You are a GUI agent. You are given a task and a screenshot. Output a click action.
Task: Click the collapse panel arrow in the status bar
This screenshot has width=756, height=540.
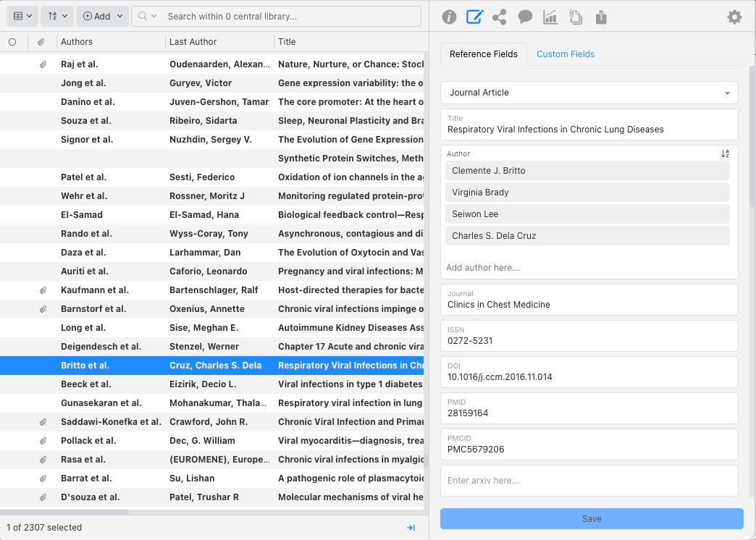pyautogui.click(x=411, y=528)
